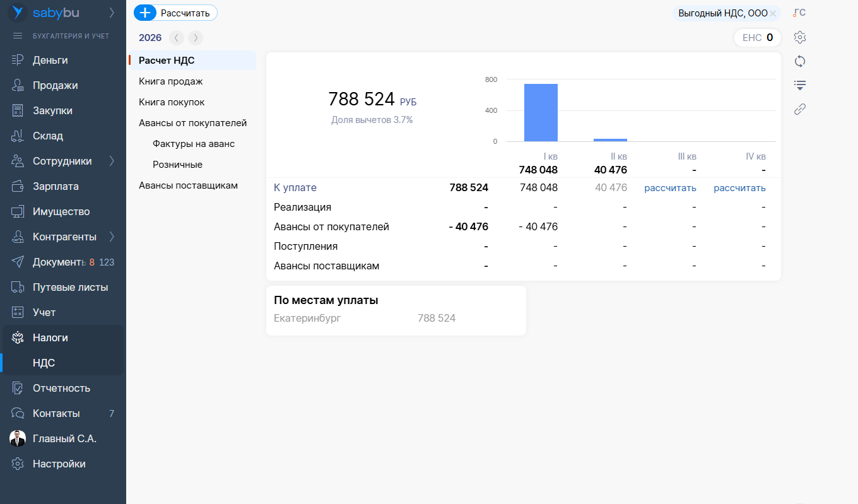Viewport: 858px width, 504px height.
Task: Expand the sidebar chevron beside the logo
Action: [112, 13]
